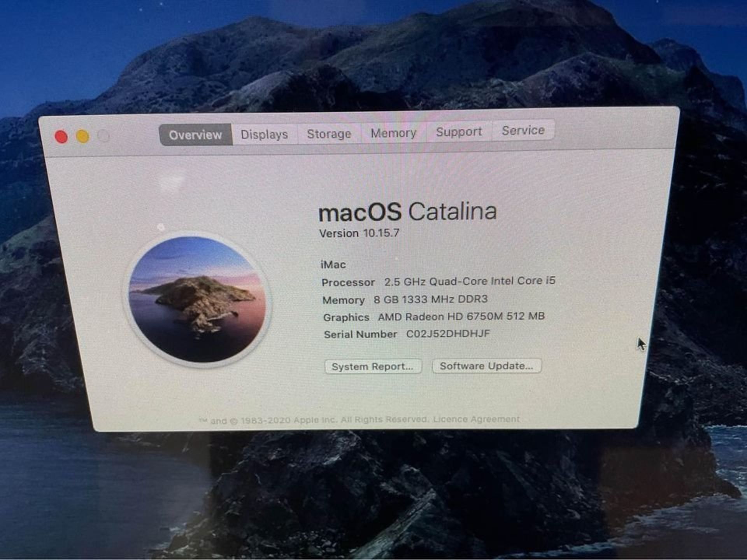The image size is (747, 560).
Task: Click the Serial Number label
Action: click(x=360, y=334)
